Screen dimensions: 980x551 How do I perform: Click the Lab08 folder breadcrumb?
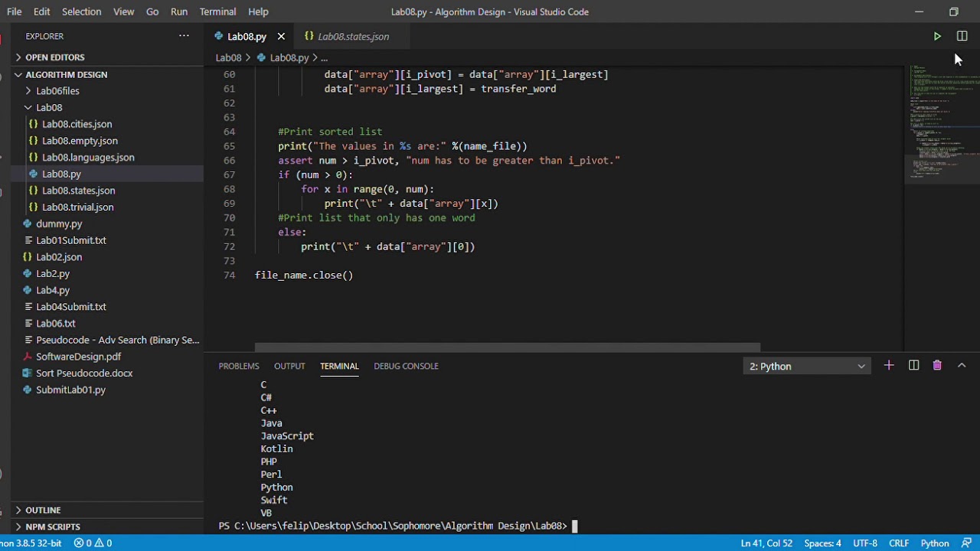pyautogui.click(x=228, y=57)
